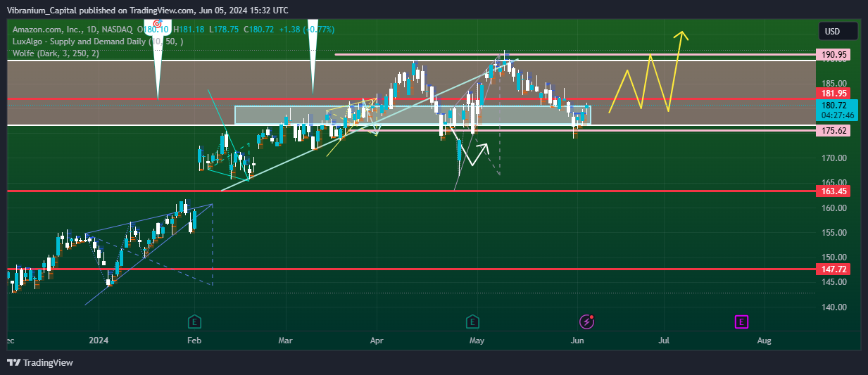The height and width of the screenshot is (375, 868).
Task: Click the Mar label on time axis
Action: click(x=285, y=341)
